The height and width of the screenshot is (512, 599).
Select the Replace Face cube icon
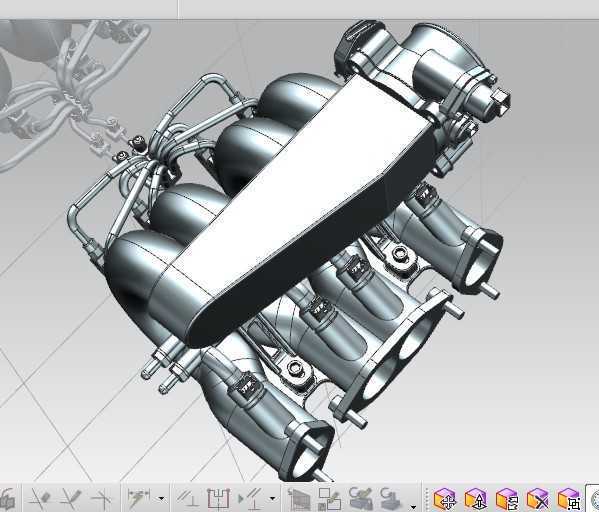point(507,499)
